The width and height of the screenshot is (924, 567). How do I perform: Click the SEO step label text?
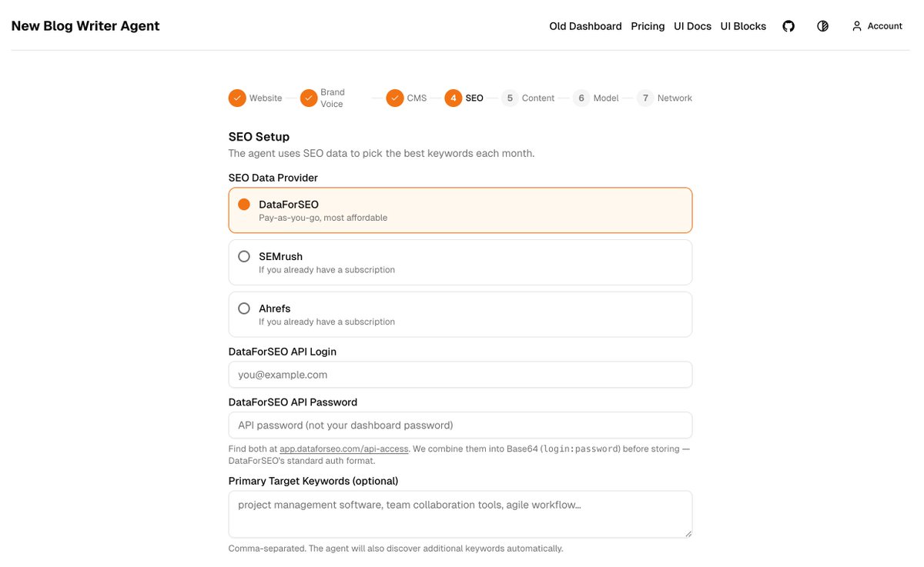[474, 98]
